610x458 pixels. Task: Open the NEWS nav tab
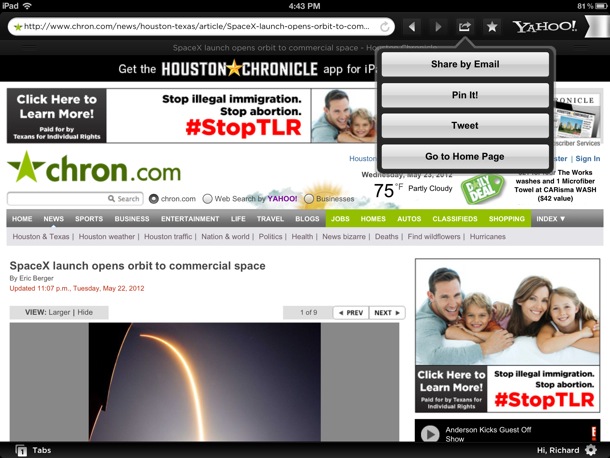click(x=54, y=219)
